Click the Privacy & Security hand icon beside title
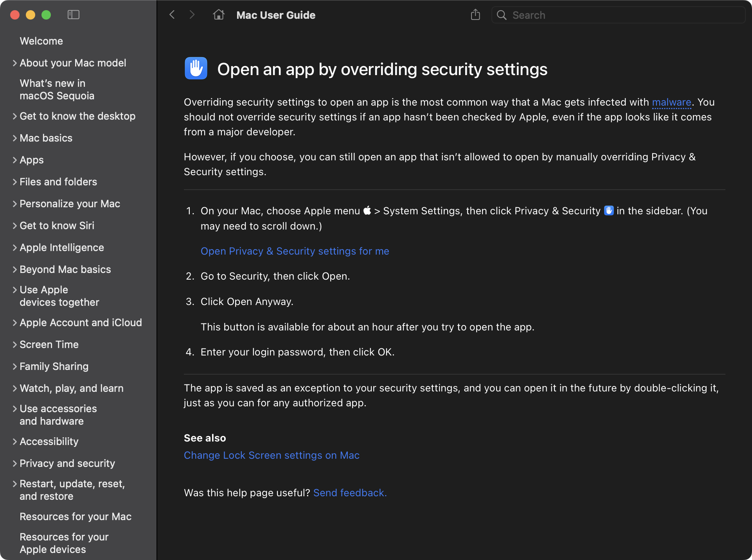The width and height of the screenshot is (752, 560). tap(196, 68)
